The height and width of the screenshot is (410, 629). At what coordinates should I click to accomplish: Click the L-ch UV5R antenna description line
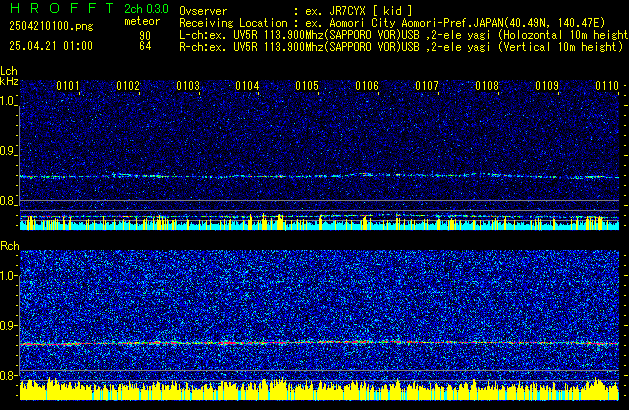403,35
